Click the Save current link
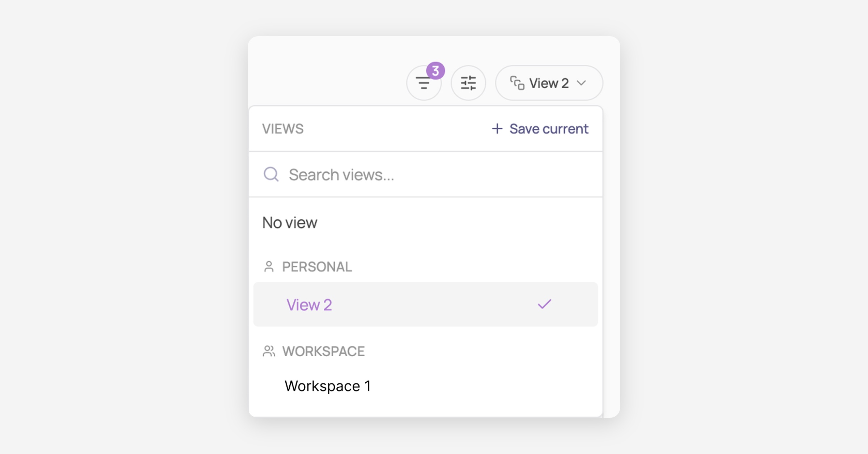This screenshot has width=868, height=454. 540,129
